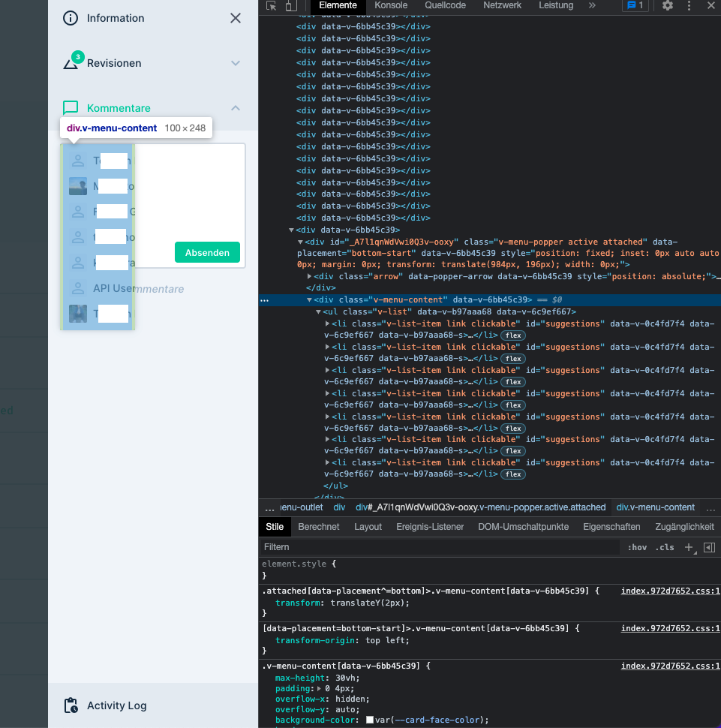Add a new style rule plus icon
Screen dimensions: 721x728
689,547
